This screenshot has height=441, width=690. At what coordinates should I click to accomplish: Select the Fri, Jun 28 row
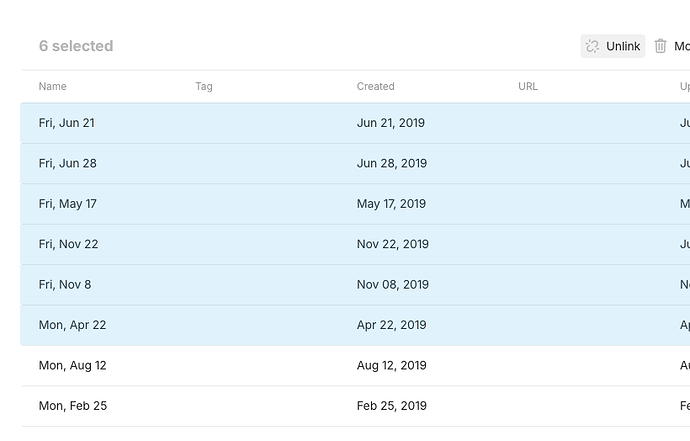pos(355,163)
